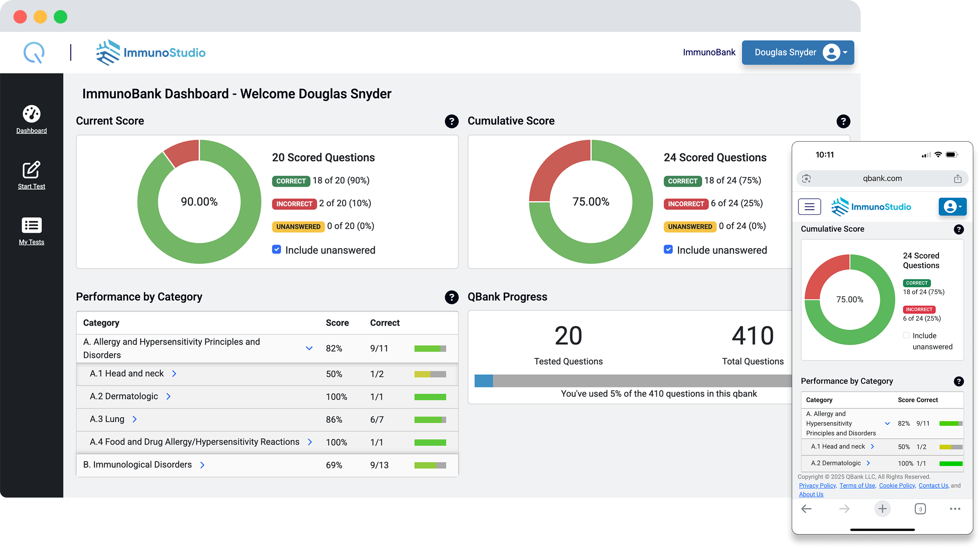The image size is (980, 548).
Task: Expand the A.2 Dermatologic row
Action: (x=169, y=396)
